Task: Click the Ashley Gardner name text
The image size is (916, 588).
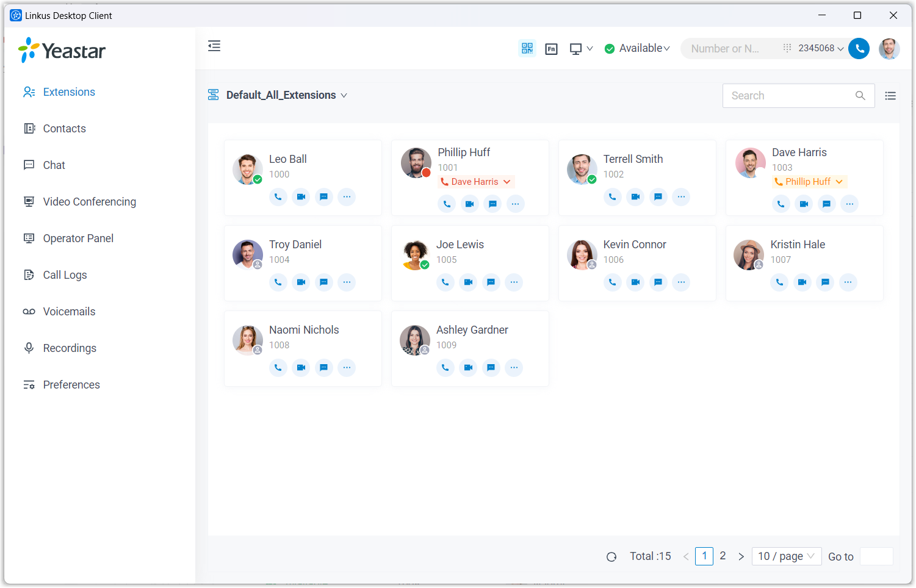Action: click(472, 330)
